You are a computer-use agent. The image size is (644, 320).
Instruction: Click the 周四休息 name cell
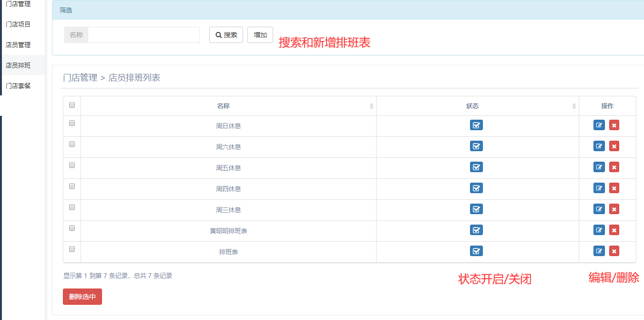click(228, 189)
